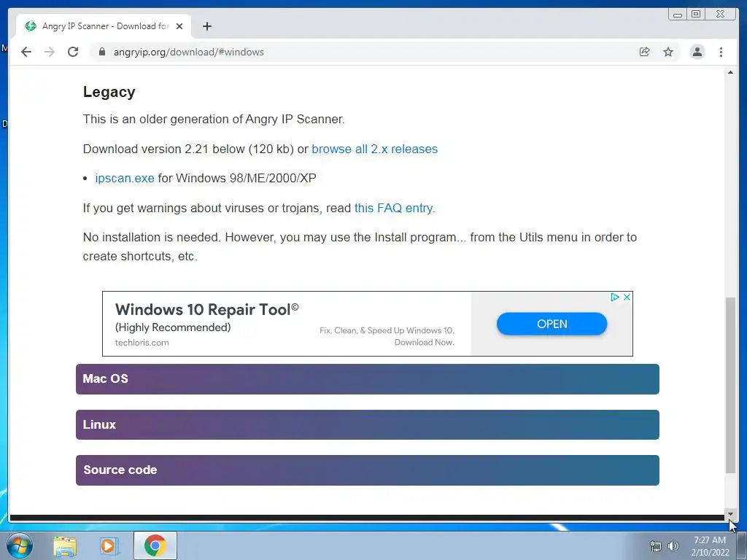Image resolution: width=747 pixels, height=560 pixels.
Task: Click the Chrome taskbar icon
Action: 155,545
